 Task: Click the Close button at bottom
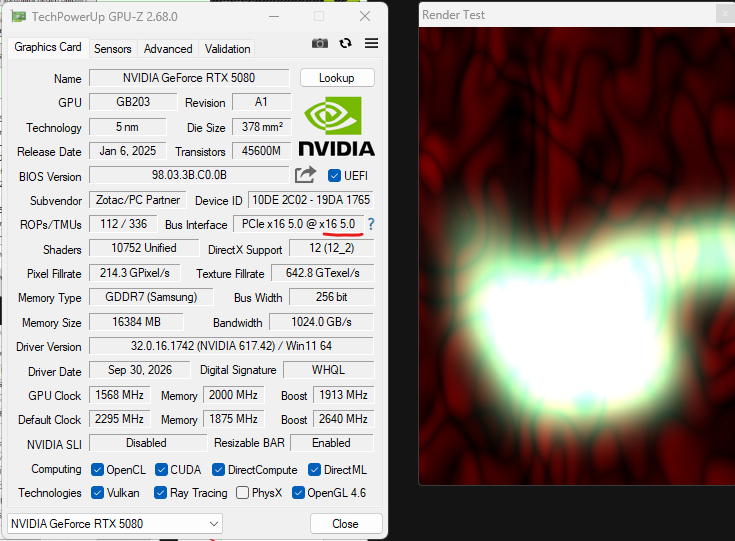tap(346, 524)
